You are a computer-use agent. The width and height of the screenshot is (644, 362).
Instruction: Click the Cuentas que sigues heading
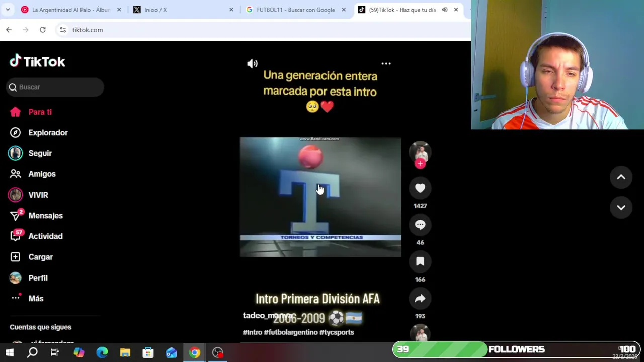(40, 327)
